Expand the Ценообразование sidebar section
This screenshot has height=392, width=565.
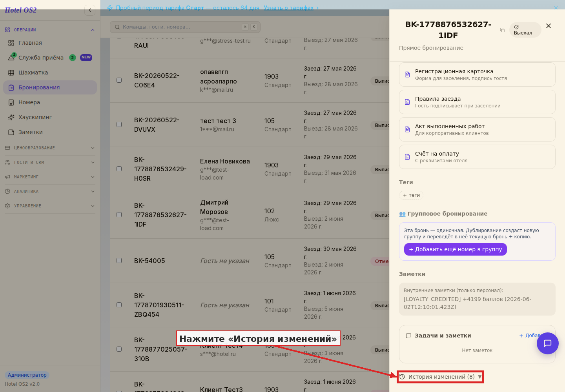tap(50, 148)
